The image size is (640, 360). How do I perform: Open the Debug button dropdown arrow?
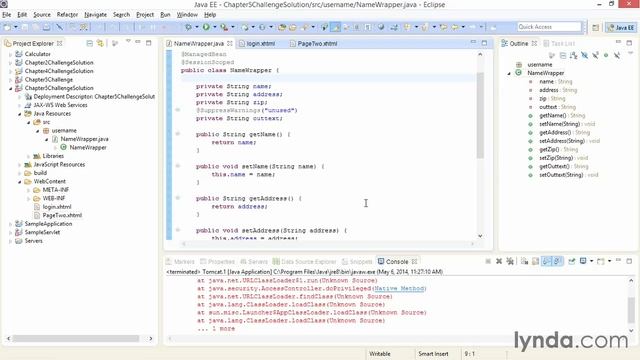point(196,27)
